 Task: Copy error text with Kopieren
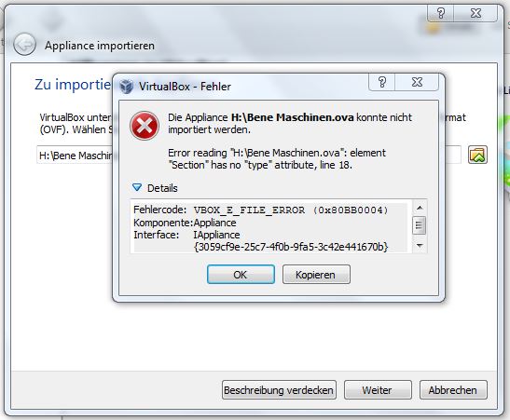coord(316,274)
